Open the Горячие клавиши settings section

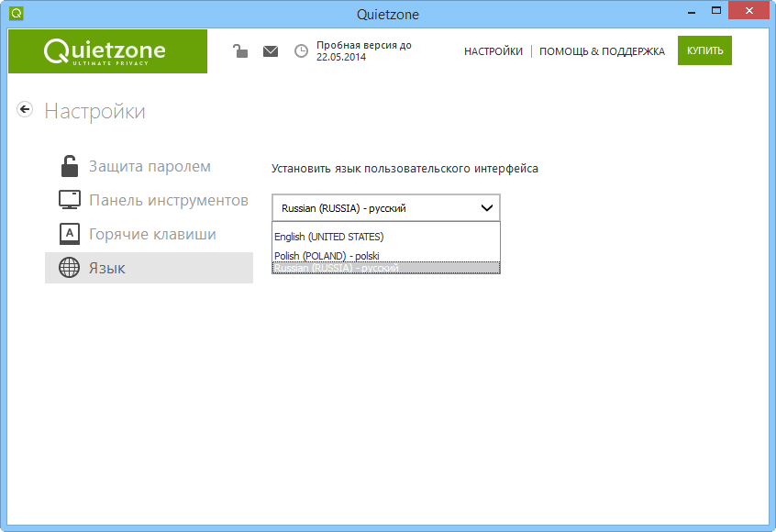click(149, 234)
